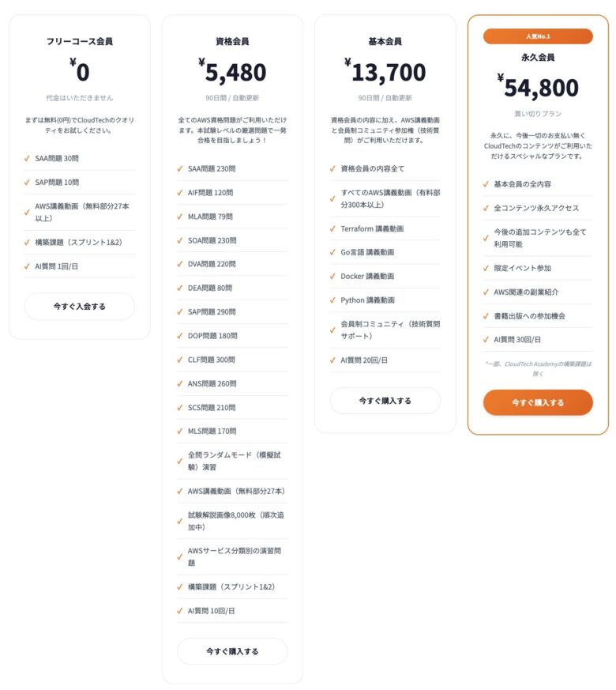Click the 構築課題 item in free plan
The width and height of the screenshot is (616, 690).
78,243
